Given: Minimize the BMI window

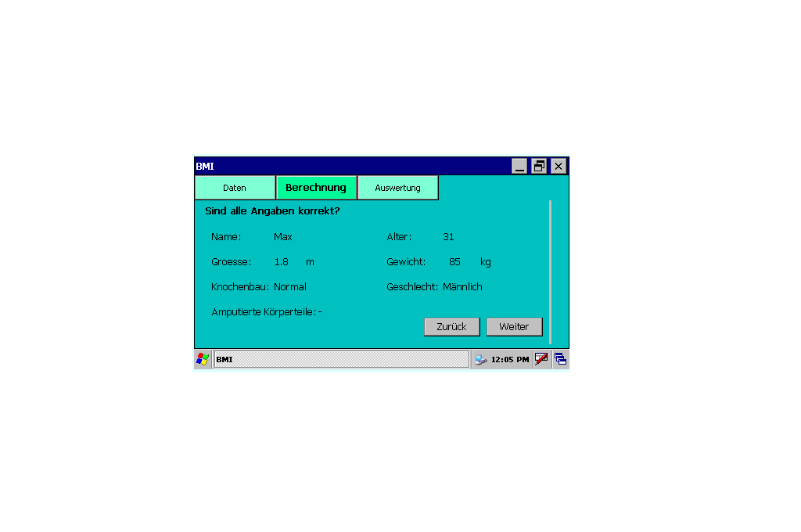Looking at the screenshot, I should (x=520, y=166).
